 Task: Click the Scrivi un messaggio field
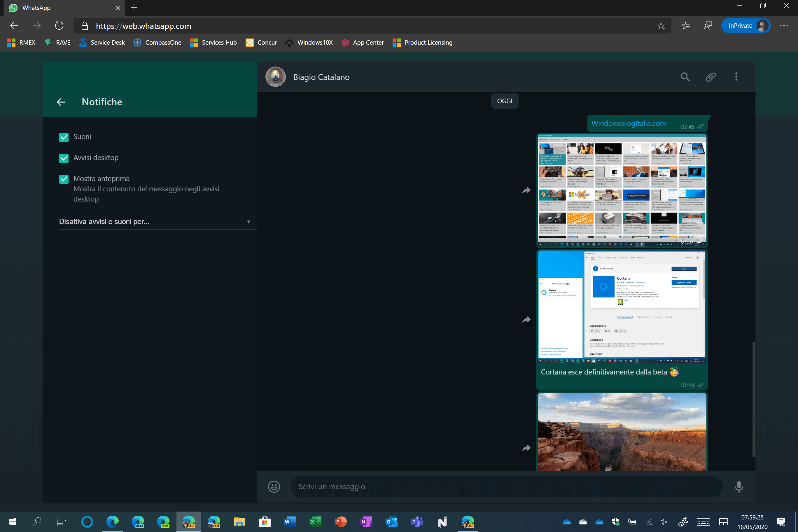coord(506,487)
